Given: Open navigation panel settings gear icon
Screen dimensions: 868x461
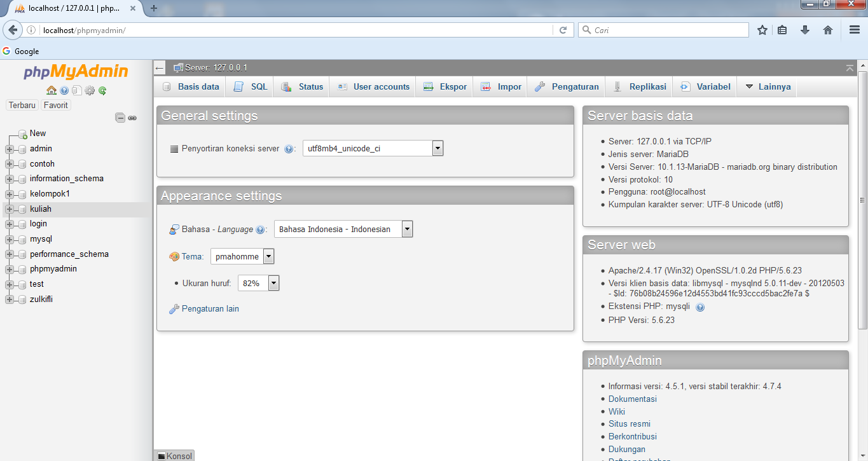Looking at the screenshot, I should (90, 90).
